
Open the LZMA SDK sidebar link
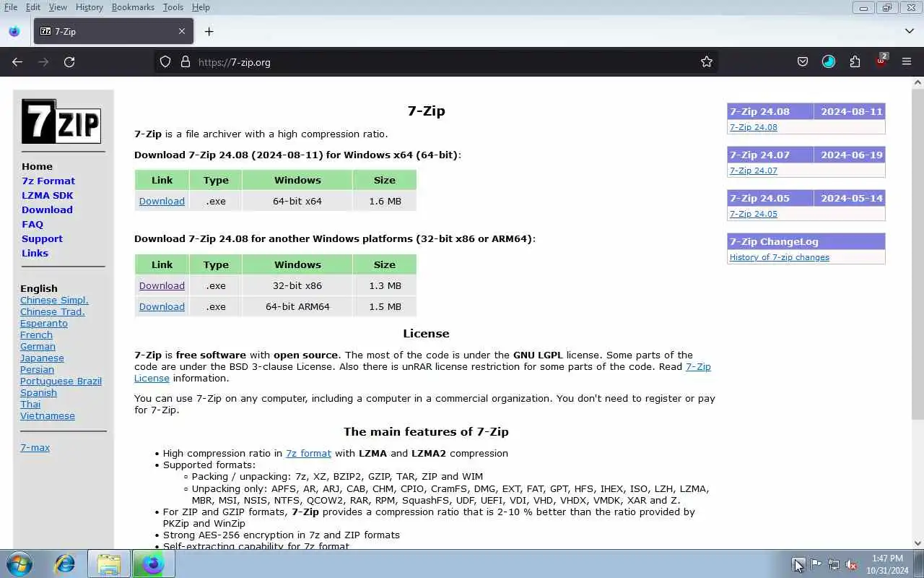coord(47,195)
